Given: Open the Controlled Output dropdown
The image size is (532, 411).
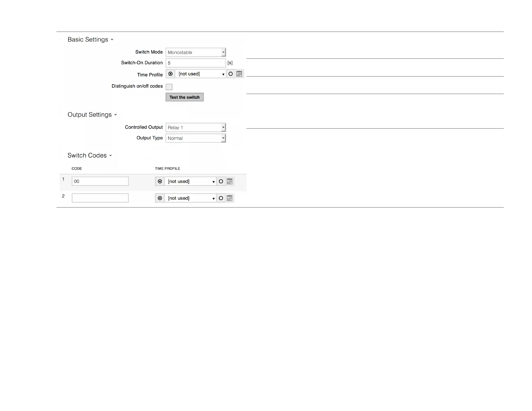Looking at the screenshot, I should pyautogui.click(x=196, y=128).
